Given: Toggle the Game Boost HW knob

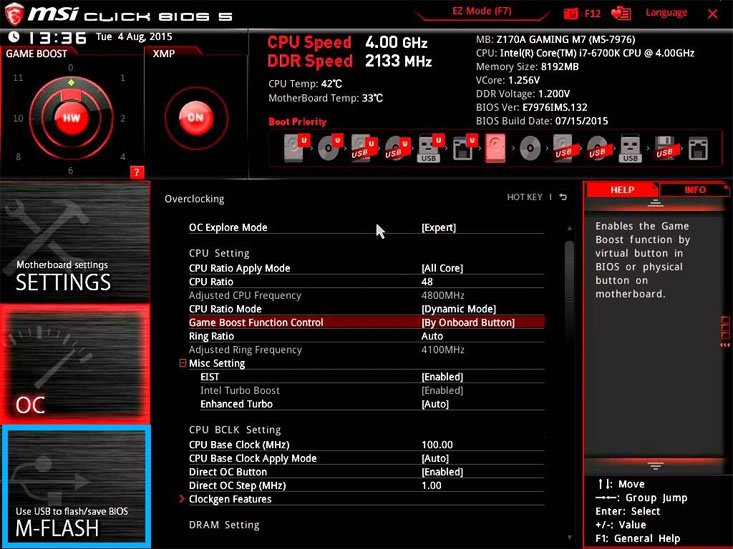Looking at the screenshot, I should click(x=71, y=117).
